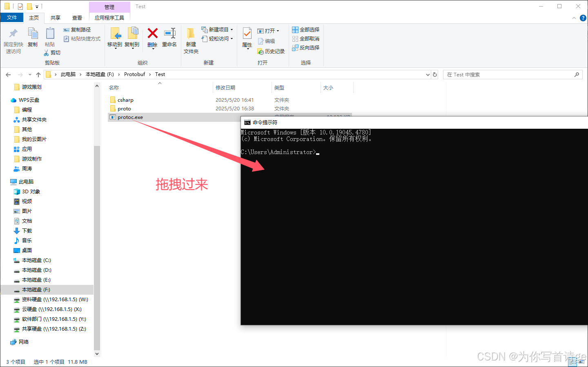Click the red Delete (删除) icon

[x=152, y=33]
